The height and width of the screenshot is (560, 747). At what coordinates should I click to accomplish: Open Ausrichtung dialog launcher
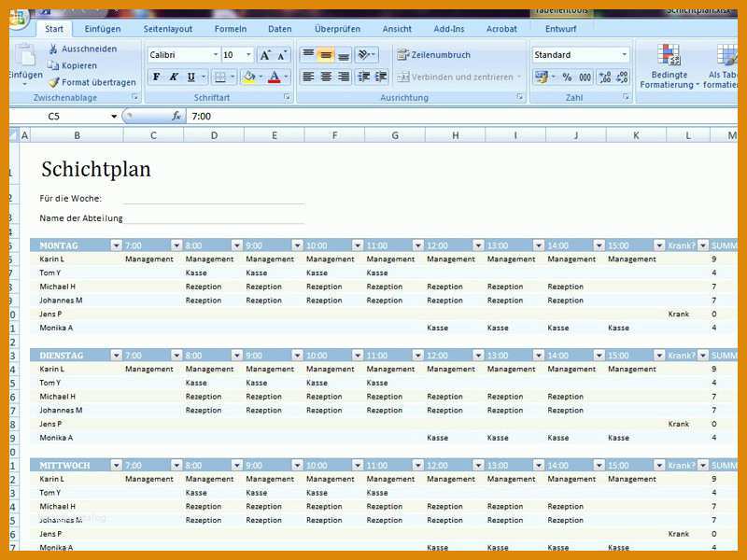tap(519, 97)
